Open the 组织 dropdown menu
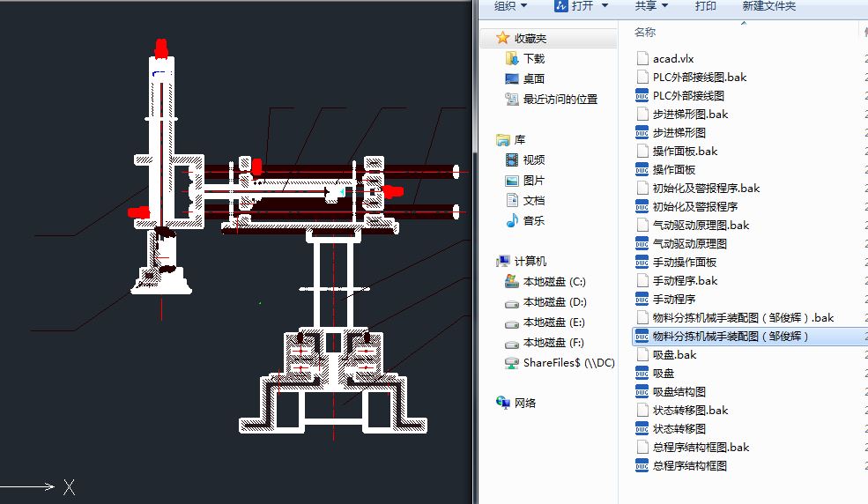 point(510,6)
